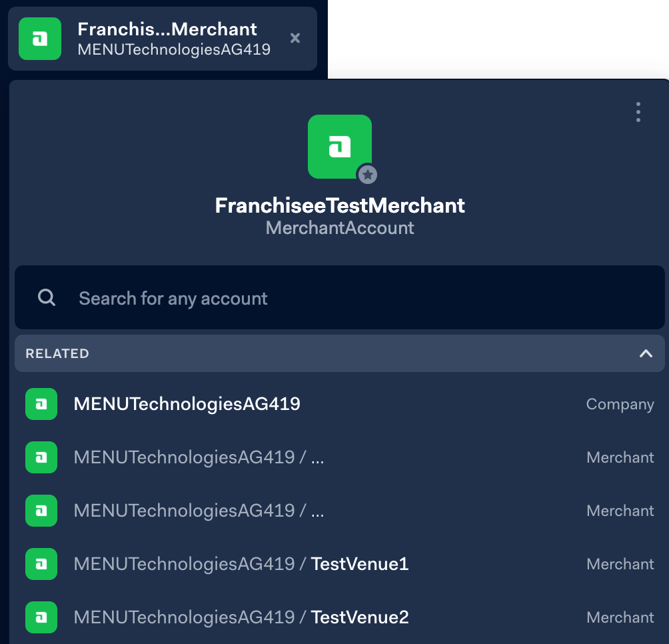
Task: Click the Adyen logo in the top account chip
Action: 40,38
